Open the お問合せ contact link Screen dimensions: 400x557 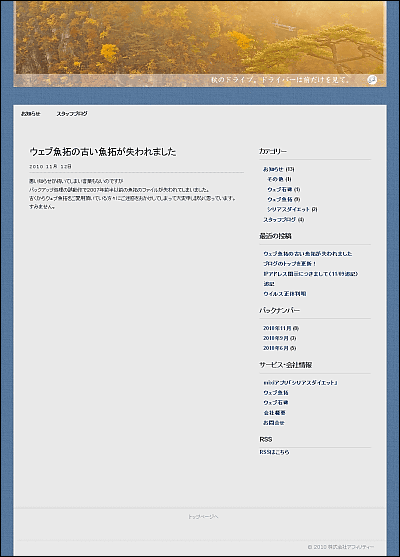tap(274, 423)
